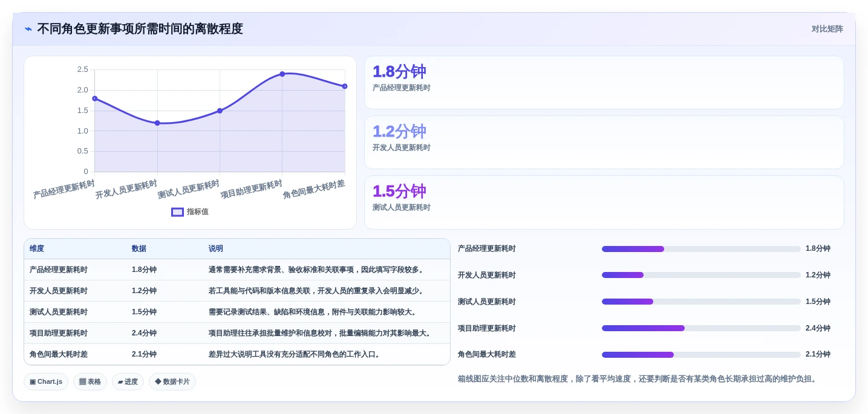Click the 说明 column header
868x414 pixels.
point(216,249)
